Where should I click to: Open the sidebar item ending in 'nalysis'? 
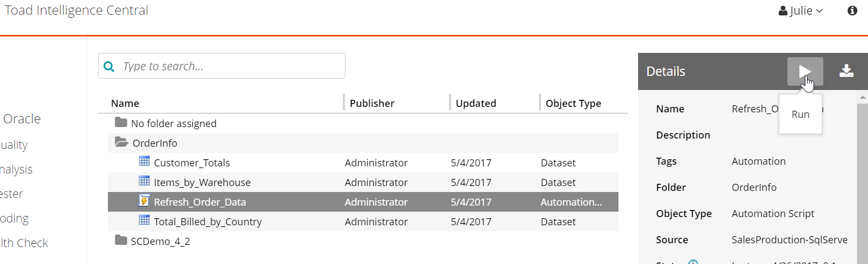tap(16, 170)
